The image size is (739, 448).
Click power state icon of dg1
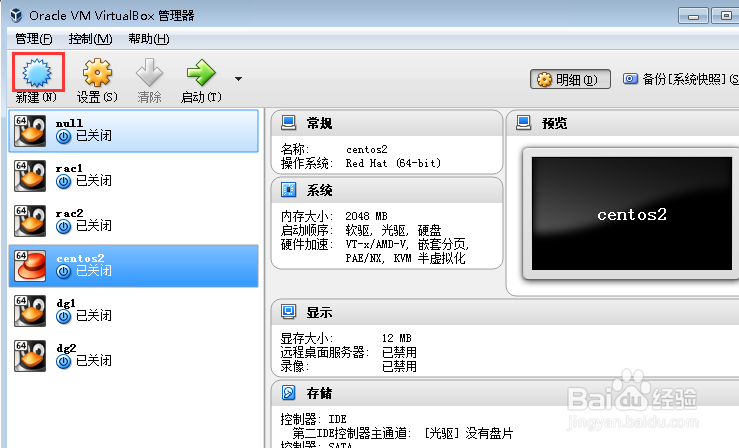point(63,317)
